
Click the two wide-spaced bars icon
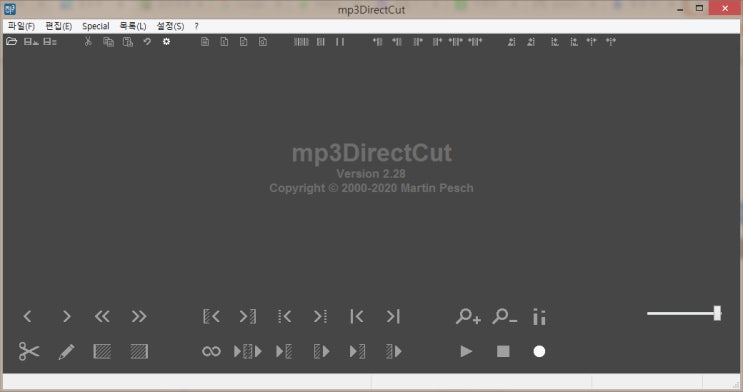[340, 42]
